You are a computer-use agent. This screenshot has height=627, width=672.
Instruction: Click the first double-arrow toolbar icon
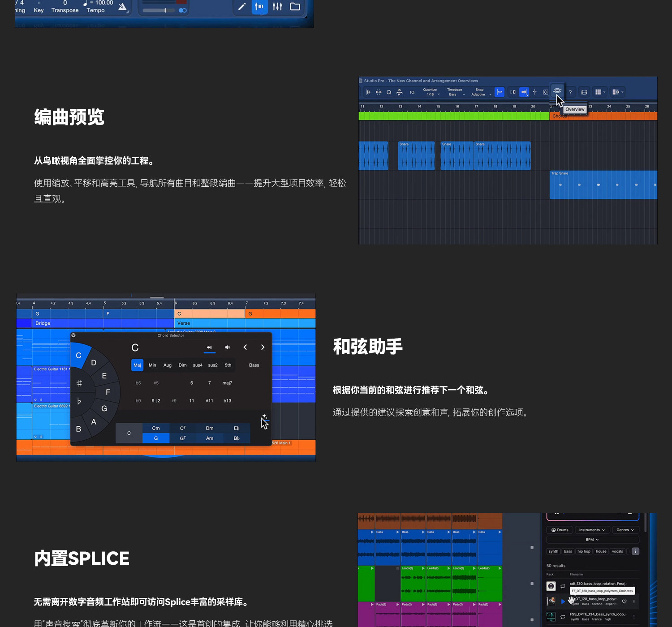(x=368, y=92)
